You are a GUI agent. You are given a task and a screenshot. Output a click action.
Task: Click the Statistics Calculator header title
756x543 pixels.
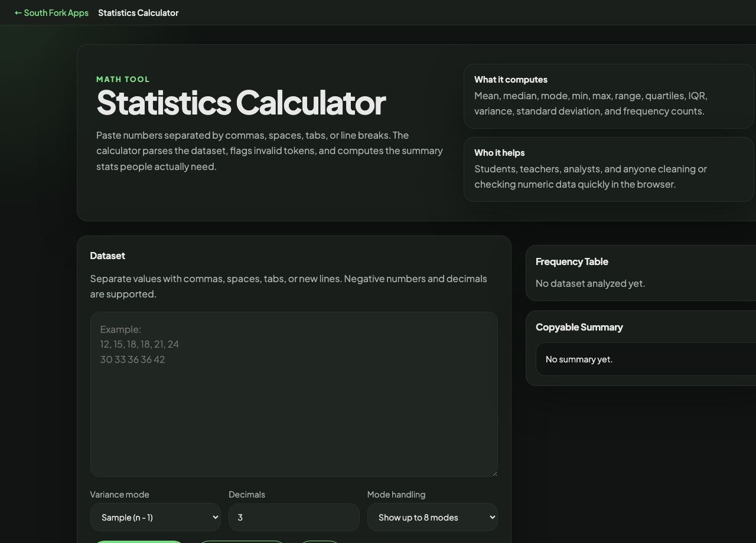138,12
